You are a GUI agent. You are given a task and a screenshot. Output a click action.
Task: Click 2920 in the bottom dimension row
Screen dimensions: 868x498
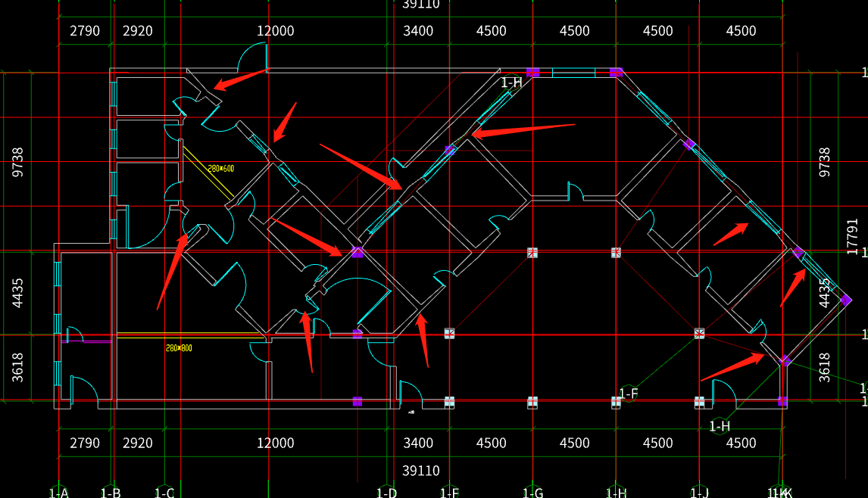tap(137, 444)
